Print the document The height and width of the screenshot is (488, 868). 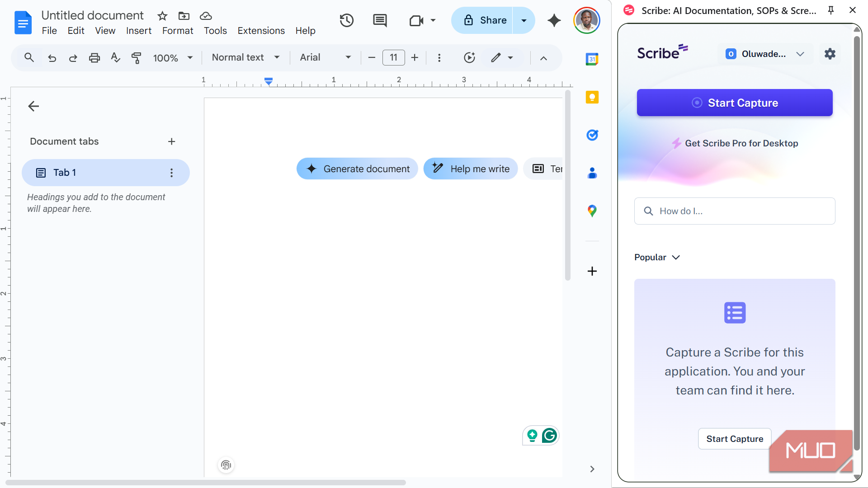click(x=94, y=58)
